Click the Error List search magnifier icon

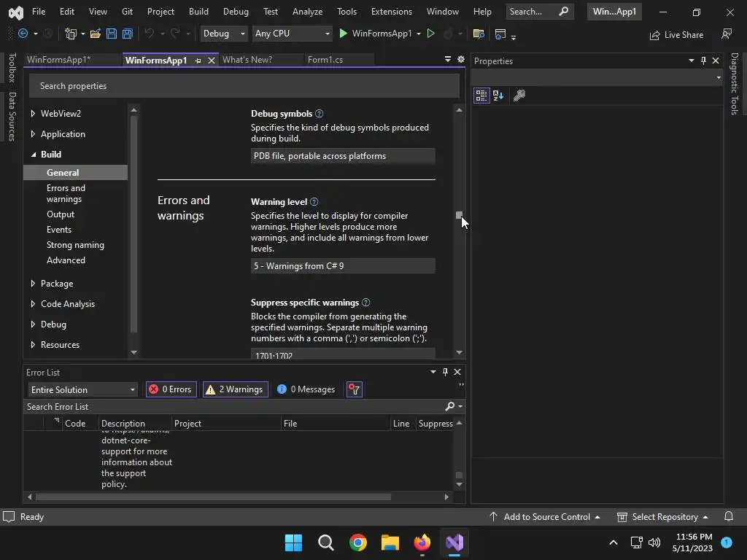[449, 406]
